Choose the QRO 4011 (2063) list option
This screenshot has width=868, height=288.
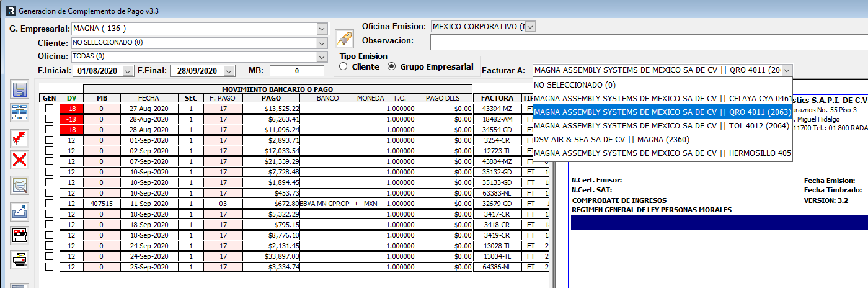coord(662,112)
